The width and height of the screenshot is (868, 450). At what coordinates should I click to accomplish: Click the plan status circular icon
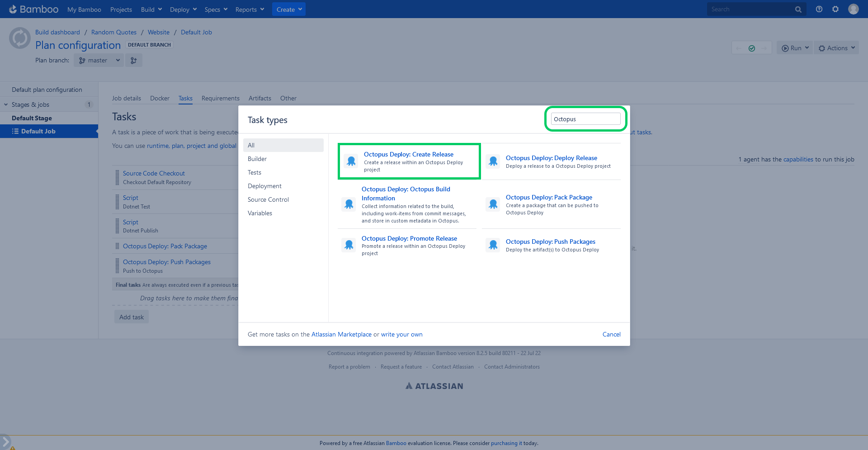tap(20, 38)
